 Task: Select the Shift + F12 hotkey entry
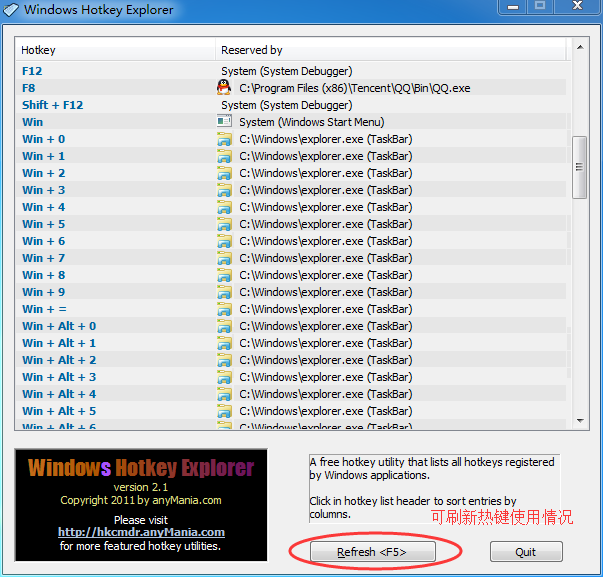click(x=52, y=105)
